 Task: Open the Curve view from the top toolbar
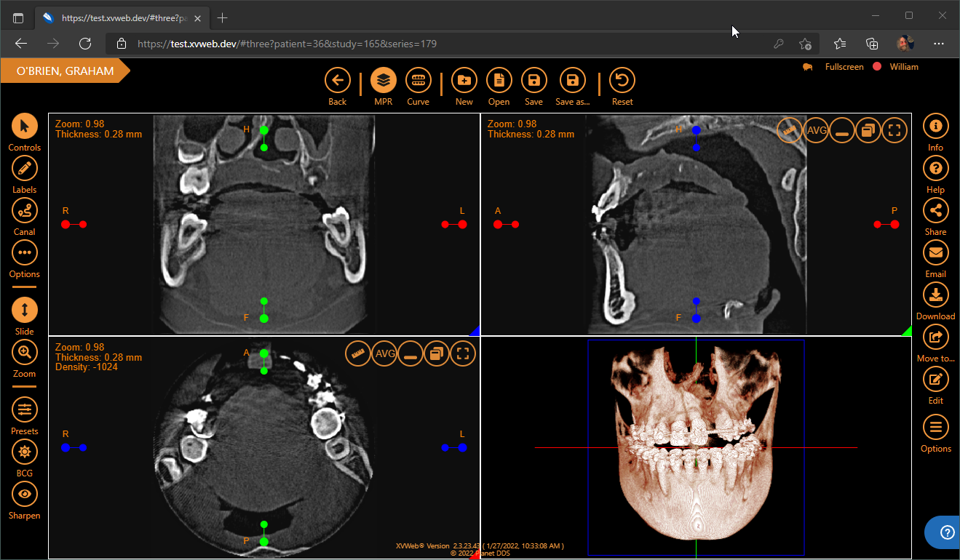418,80
